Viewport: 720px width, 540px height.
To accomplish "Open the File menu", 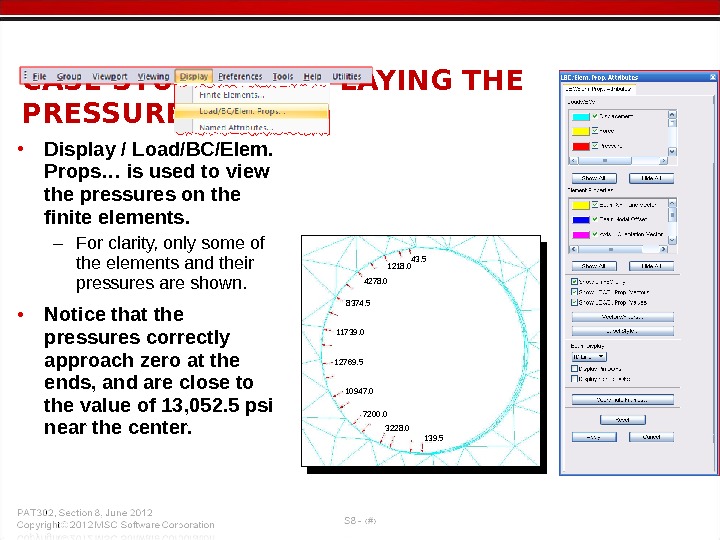I will (39, 76).
